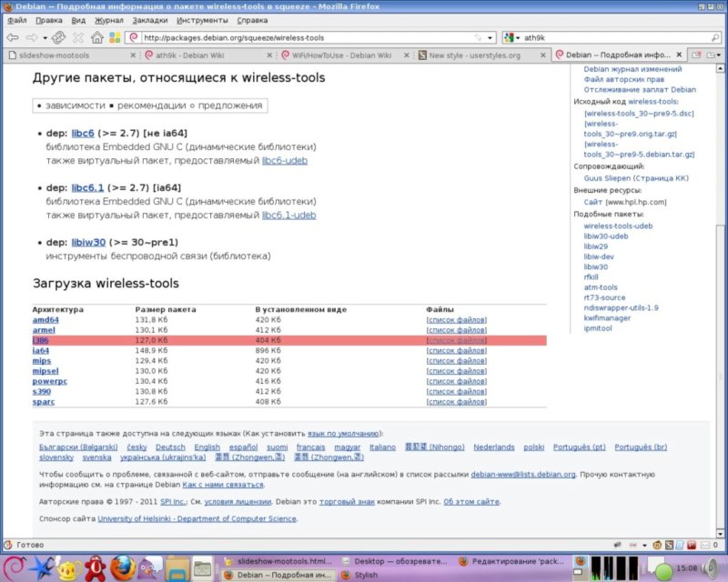The image size is (728, 582).
Task: Open the small dropdown arrow in status bar
Action: click(x=644, y=546)
